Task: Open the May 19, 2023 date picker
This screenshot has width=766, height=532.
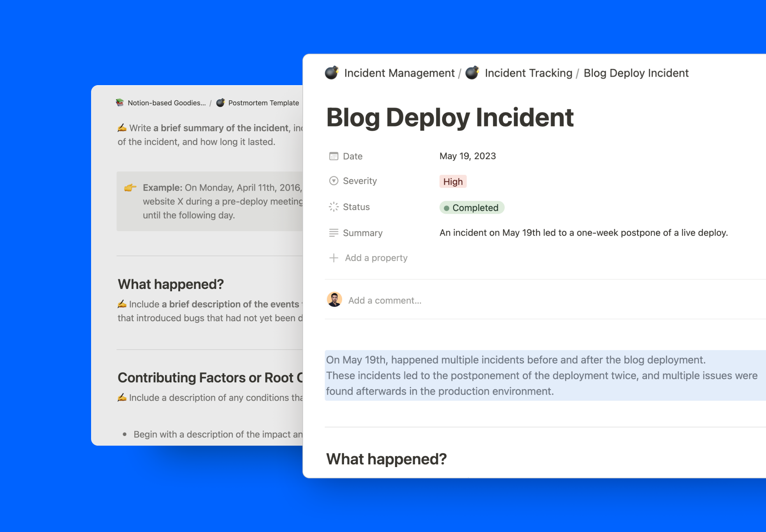Action: (467, 156)
